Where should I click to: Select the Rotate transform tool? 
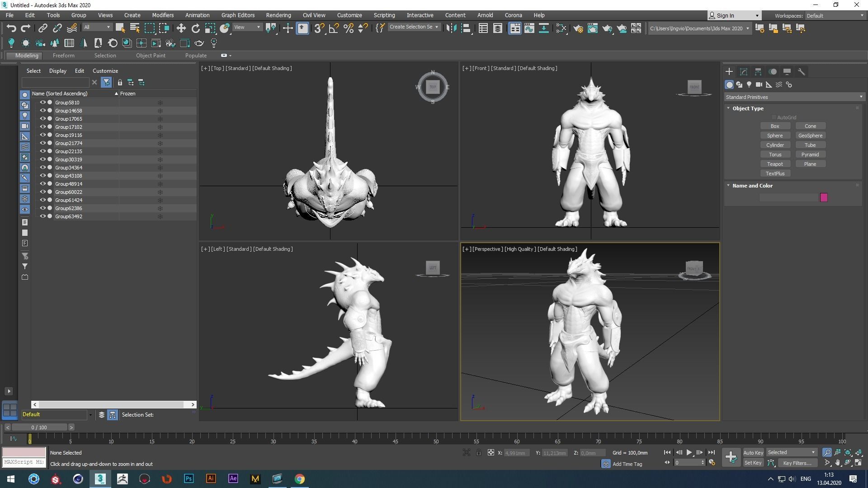pos(195,28)
